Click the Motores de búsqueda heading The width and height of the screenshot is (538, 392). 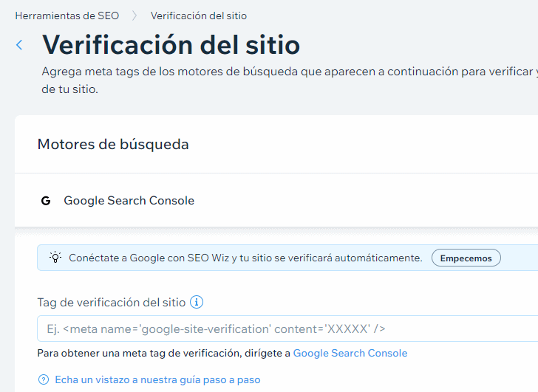[113, 144]
